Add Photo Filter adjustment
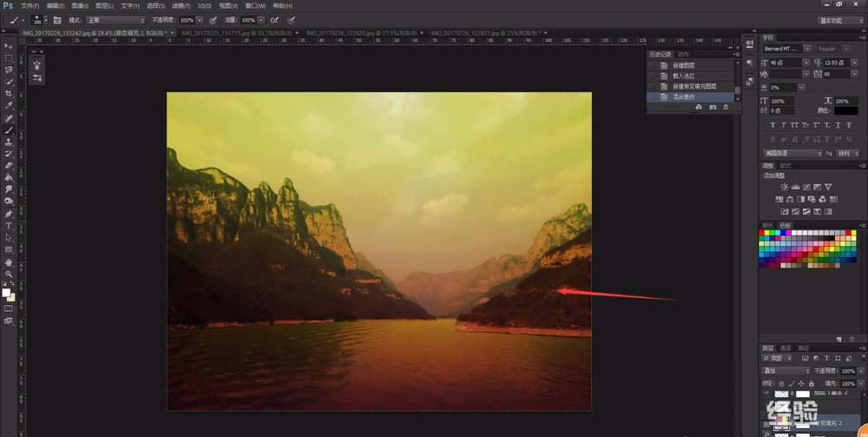The height and width of the screenshot is (437, 868). click(812, 200)
